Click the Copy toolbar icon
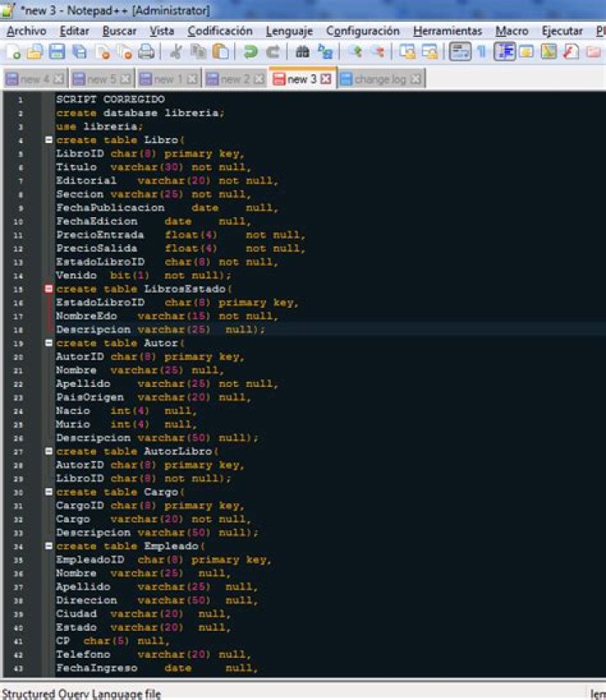The image size is (606, 700). point(198,52)
